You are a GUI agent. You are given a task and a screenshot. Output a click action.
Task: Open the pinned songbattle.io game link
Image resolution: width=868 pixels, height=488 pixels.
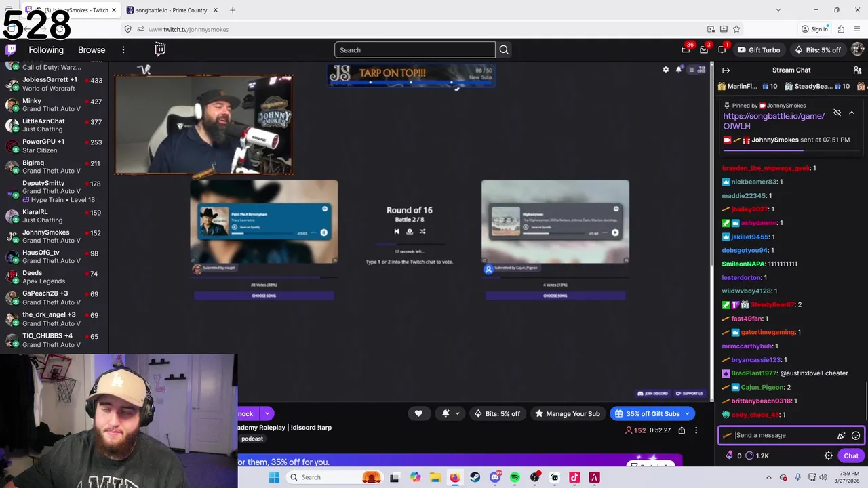(x=774, y=121)
